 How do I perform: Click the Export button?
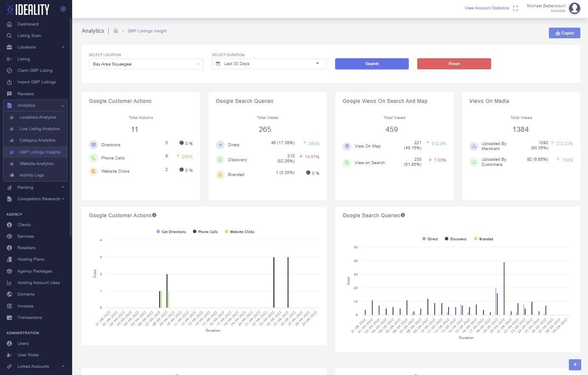tap(565, 33)
